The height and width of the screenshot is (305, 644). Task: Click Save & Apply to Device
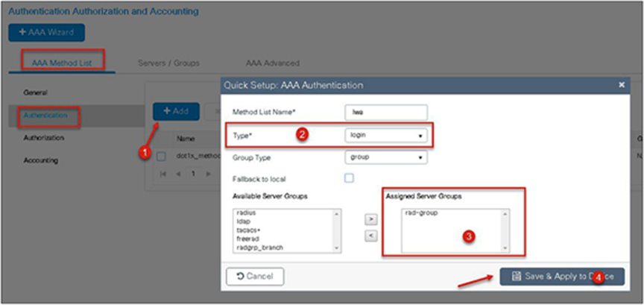[x=562, y=277]
